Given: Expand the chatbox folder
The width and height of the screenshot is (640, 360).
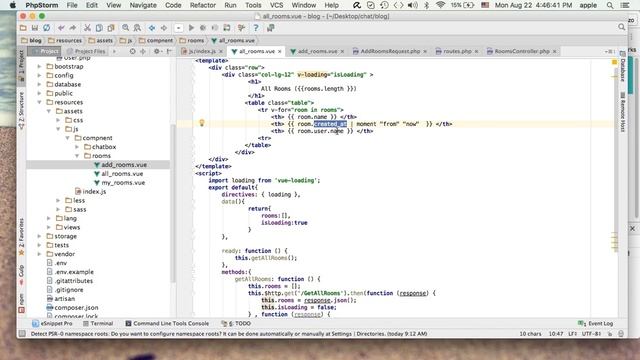Looking at the screenshot, I should tap(77, 147).
